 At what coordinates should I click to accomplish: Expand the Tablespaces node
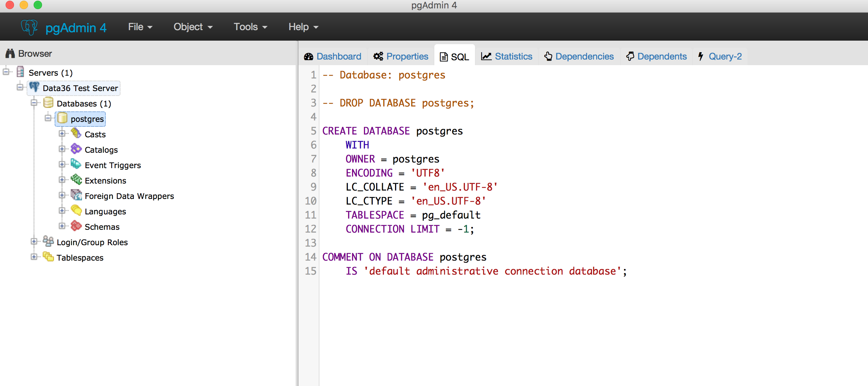click(x=34, y=257)
